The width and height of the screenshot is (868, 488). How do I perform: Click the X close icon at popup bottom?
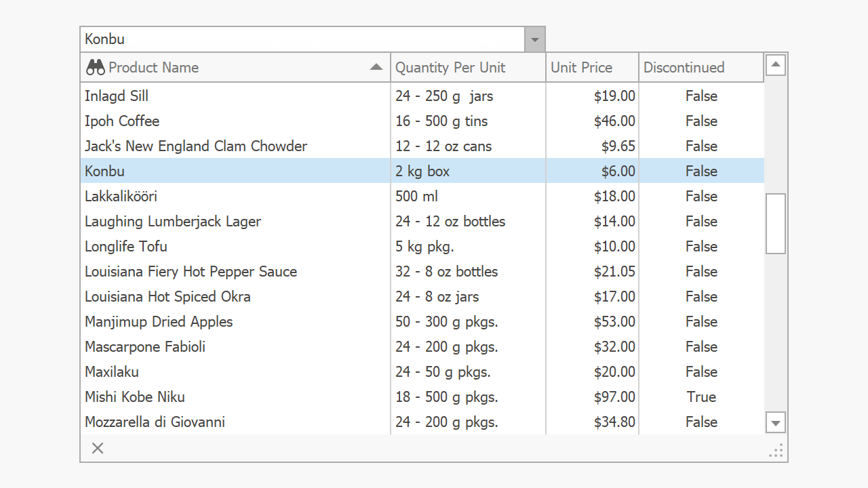(98, 448)
